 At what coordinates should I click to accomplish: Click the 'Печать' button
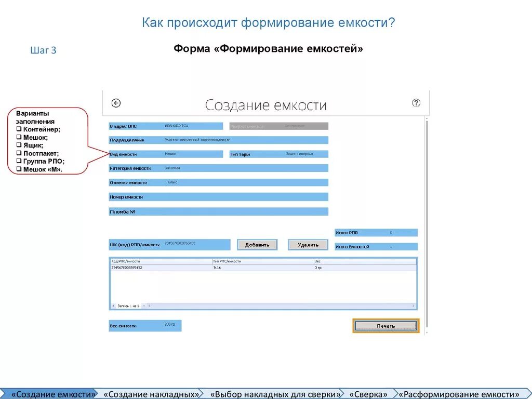click(386, 326)
